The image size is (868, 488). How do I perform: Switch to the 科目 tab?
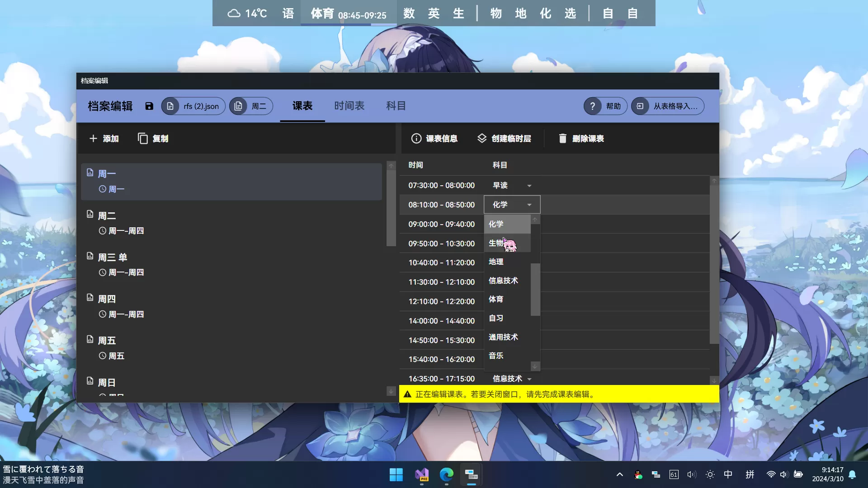[x=396, y=106]
